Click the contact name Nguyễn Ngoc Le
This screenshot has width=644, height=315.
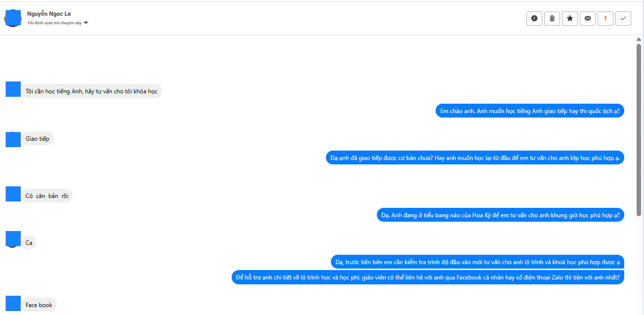click(49, 14)
